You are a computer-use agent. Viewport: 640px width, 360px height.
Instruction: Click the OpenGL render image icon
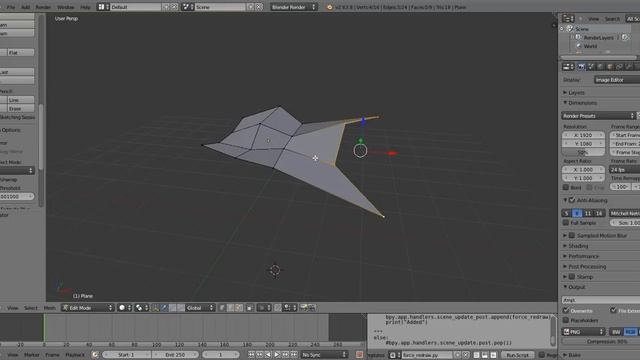304,308
